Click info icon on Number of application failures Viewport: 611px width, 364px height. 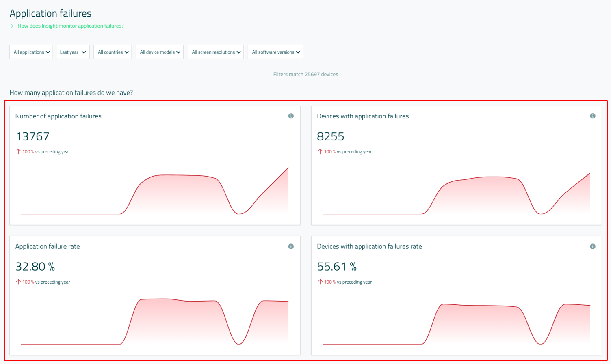[x=291, y=116]
